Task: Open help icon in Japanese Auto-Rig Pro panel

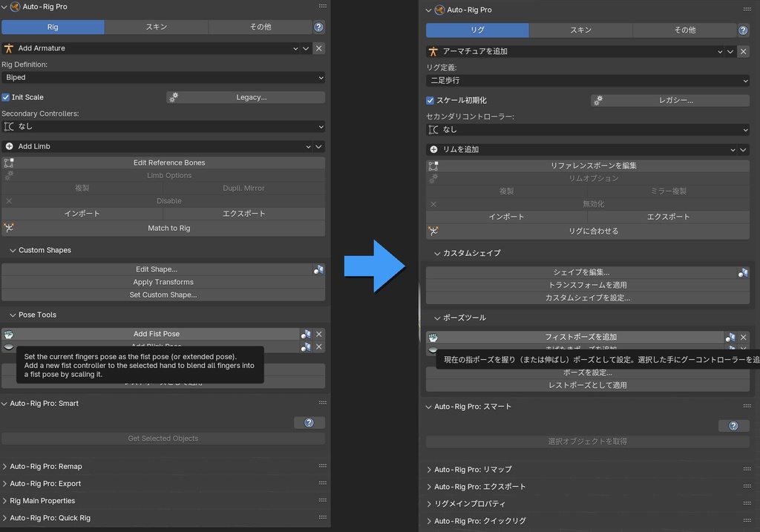Action: coord(742,30)
